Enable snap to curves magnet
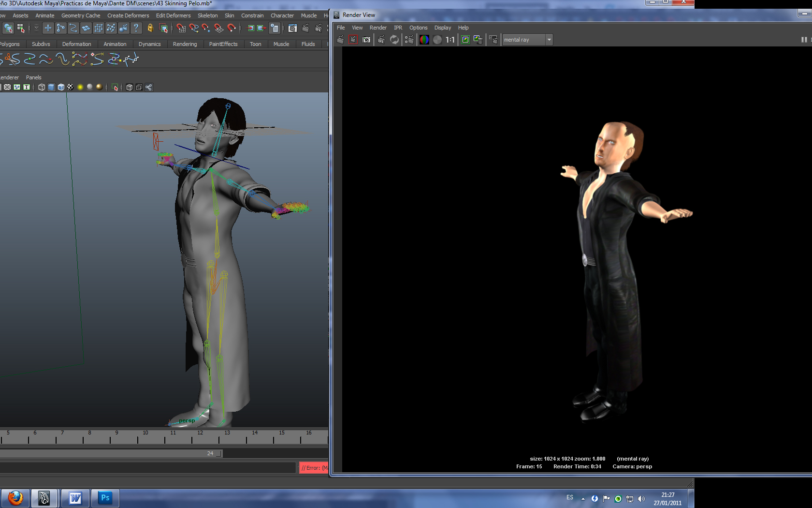This screenshot has width=812, height=508. [194, 28]
